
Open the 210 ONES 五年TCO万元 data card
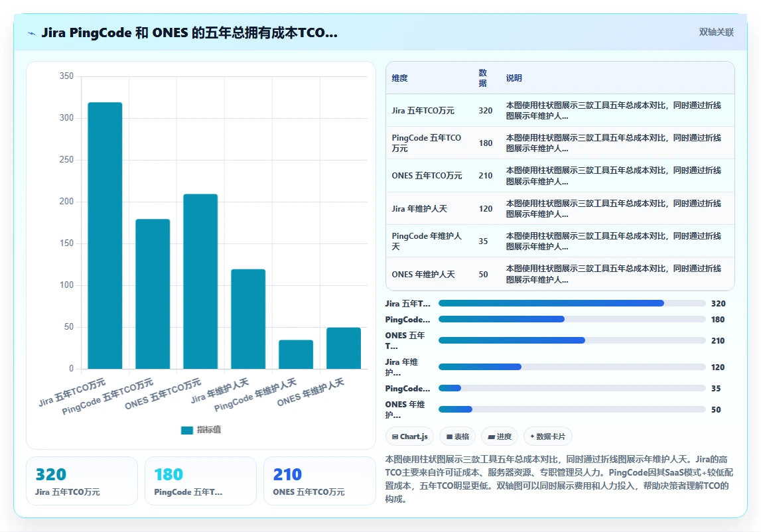[x=319, y=481]
